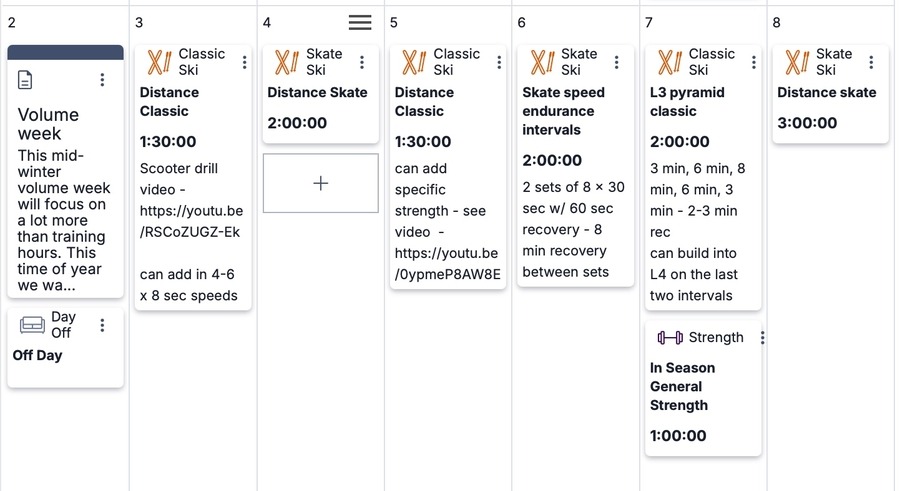Open three-dot menu for Off Day card
The image size is (900, 491).
coord(102,324)
